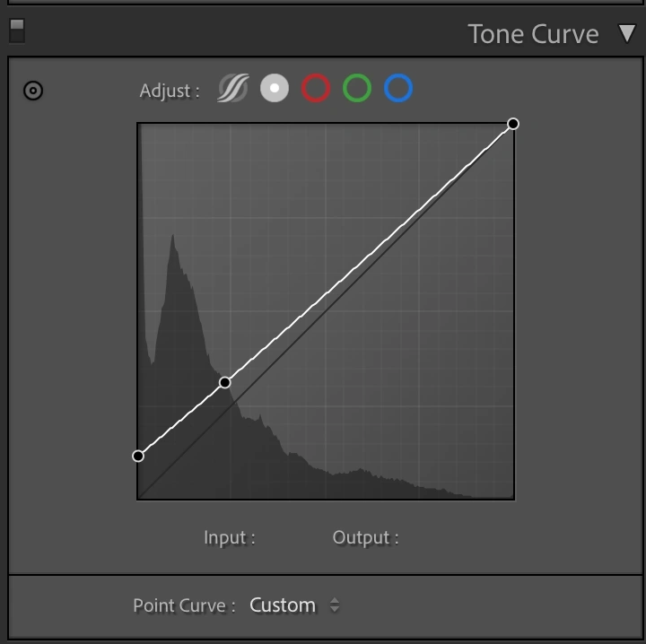Activate the targeted adjustment tool

tap(33, 91)
